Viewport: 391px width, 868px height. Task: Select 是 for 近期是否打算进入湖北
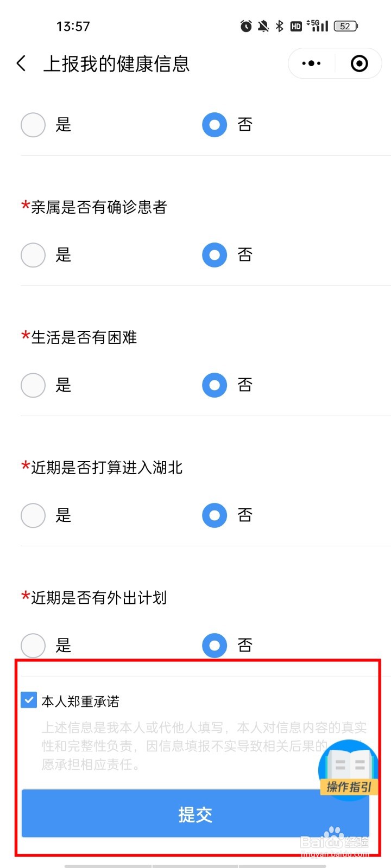(x=33, y=515)
